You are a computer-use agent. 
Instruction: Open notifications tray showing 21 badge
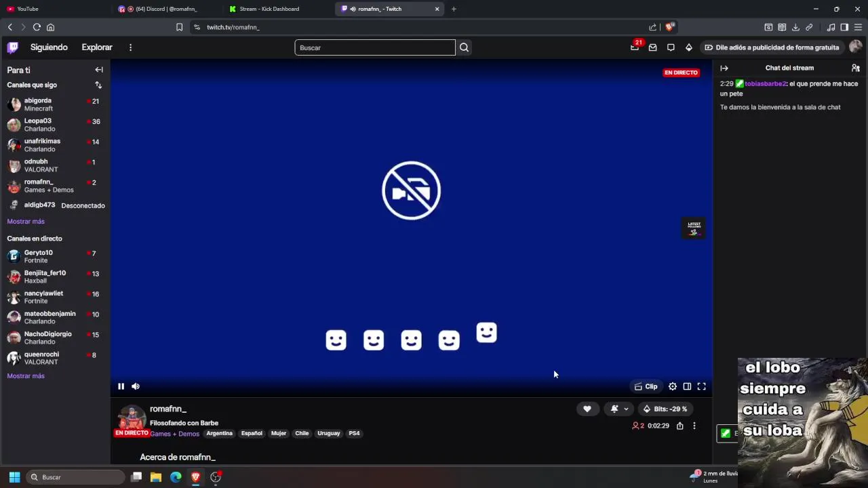635,47
